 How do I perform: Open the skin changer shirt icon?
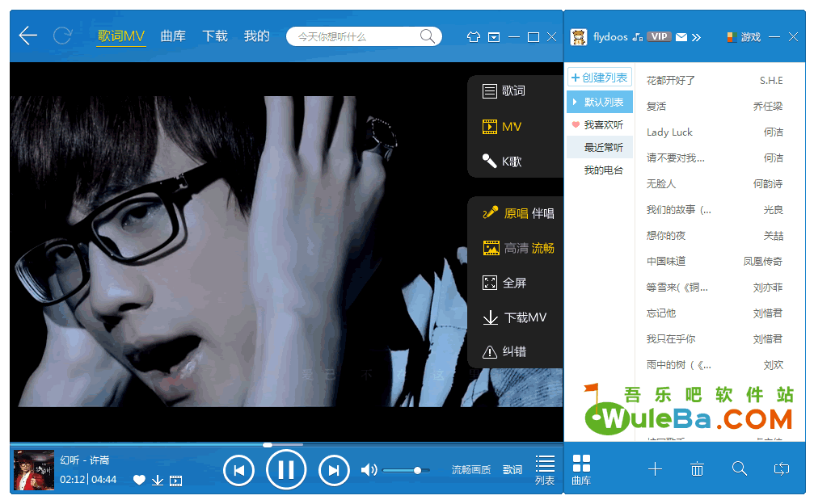pos(474,37)
